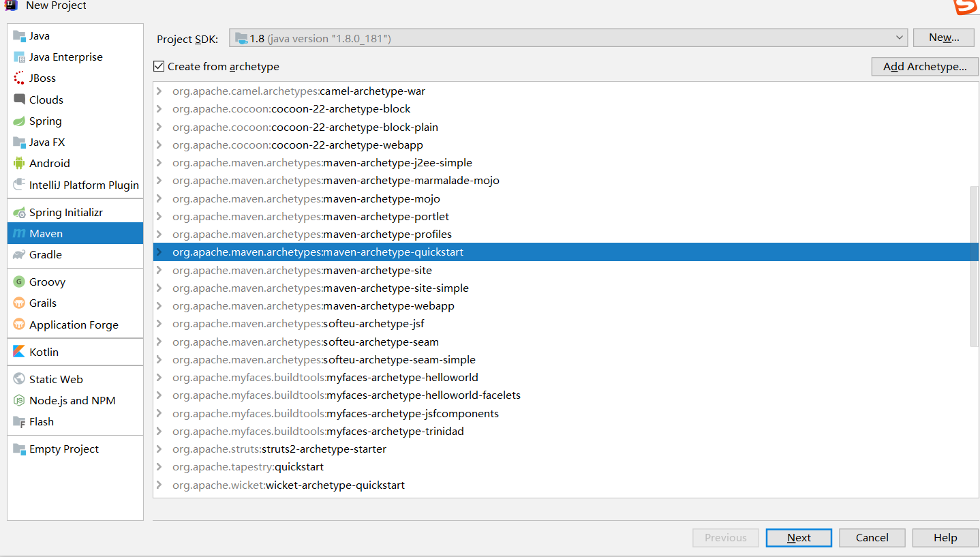Select softeu-archetype-seam-simple row
Screen dimensions: 980x557
566,360
